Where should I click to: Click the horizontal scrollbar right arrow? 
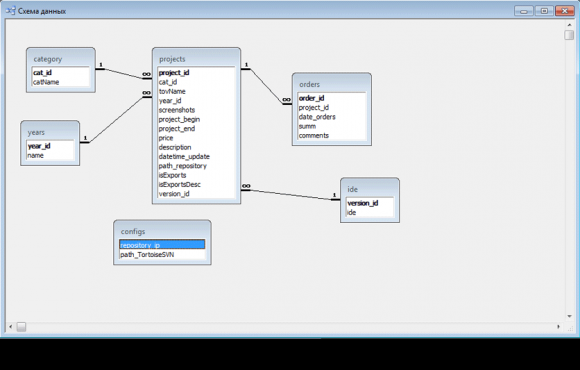(559, 327)
